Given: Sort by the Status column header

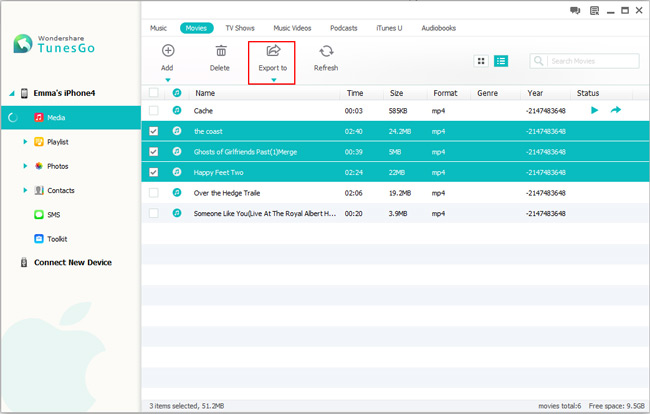Looking at the screenshot, I should point(588,93).
